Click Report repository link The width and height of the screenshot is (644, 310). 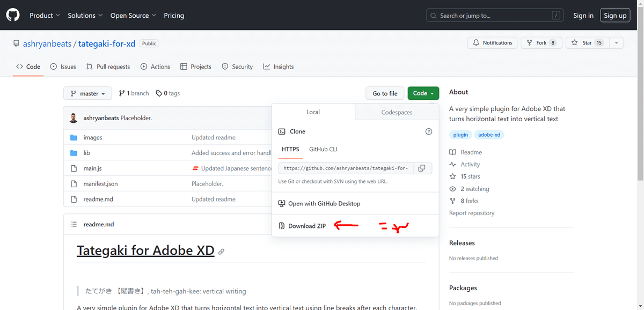(x=472, y=213)
